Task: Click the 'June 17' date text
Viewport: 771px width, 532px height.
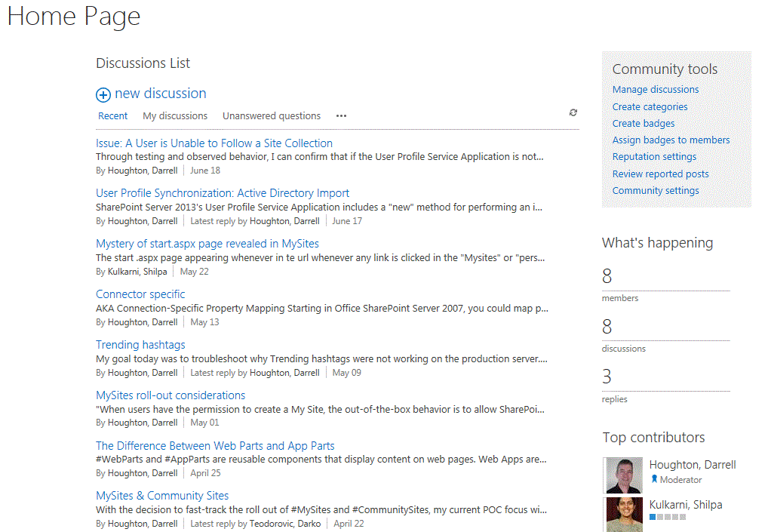Action: (347, 221)
